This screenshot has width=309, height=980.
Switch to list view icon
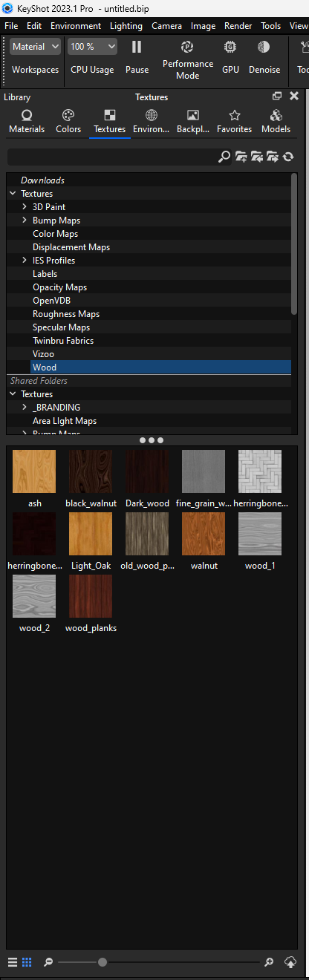[x=13, y=962]
